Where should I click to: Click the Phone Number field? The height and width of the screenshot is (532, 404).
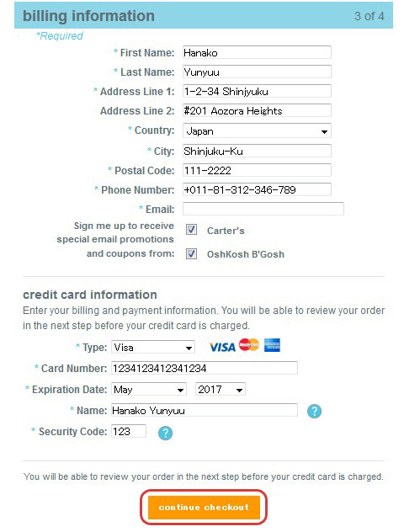(257, 189)
